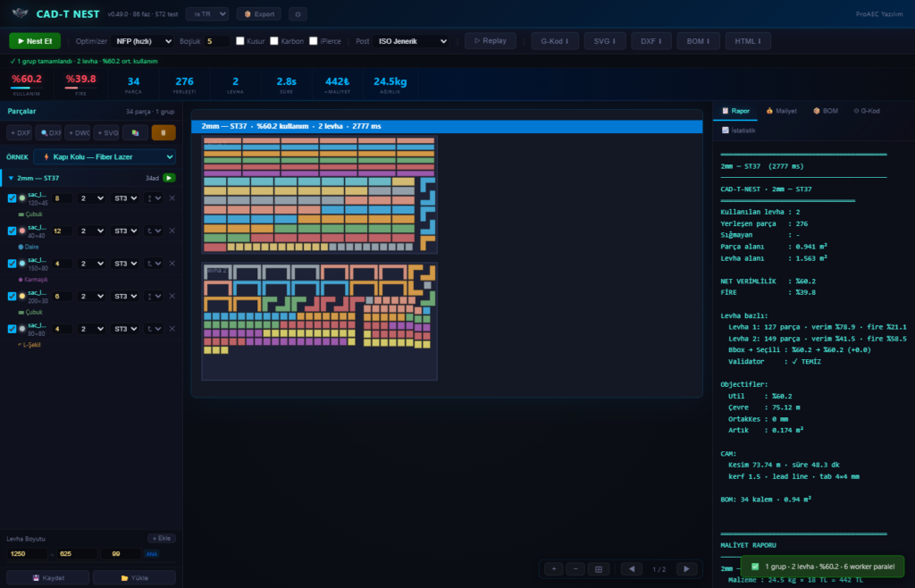This screenshot has width=915, height=588.
Task: Click the fit-to-view grid icon
Action: [598, 568]
